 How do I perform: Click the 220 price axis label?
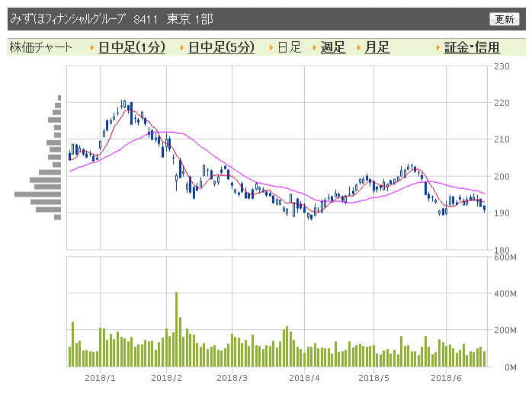point(502,102)
